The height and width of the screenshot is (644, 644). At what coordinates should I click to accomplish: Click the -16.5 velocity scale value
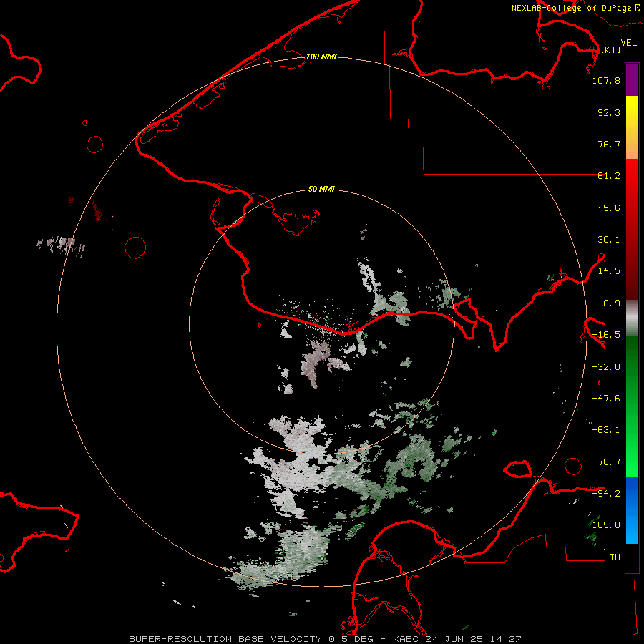coord(606,335)
